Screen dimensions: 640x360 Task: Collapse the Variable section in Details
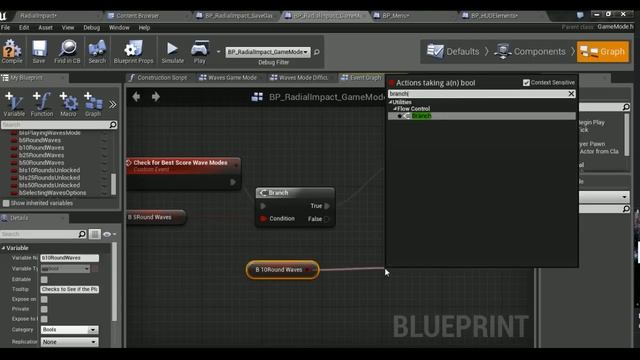pos(3,248)
